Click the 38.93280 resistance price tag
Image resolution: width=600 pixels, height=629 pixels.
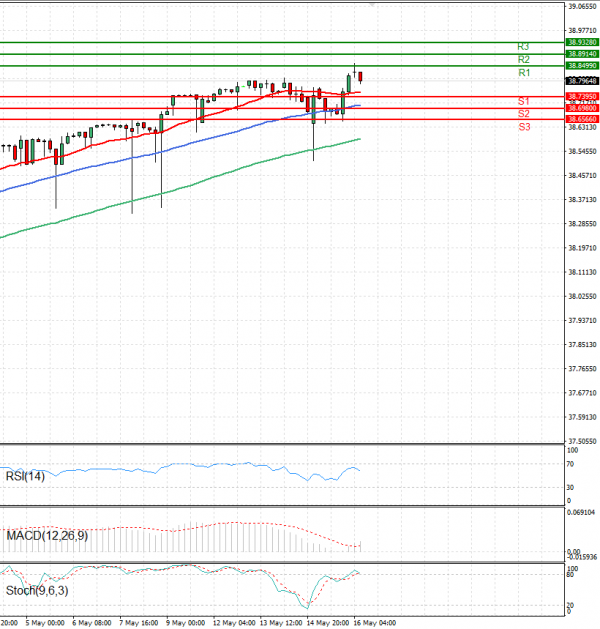[582, 42]
